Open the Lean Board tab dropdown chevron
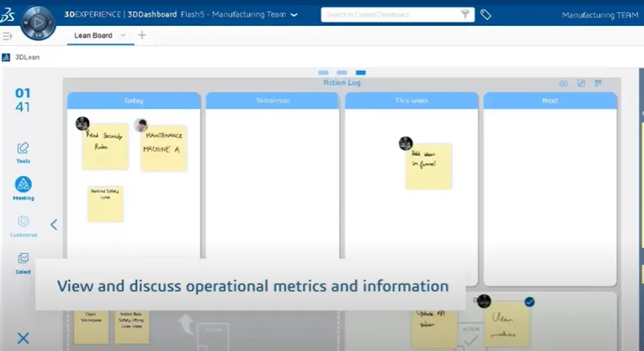 122,35
